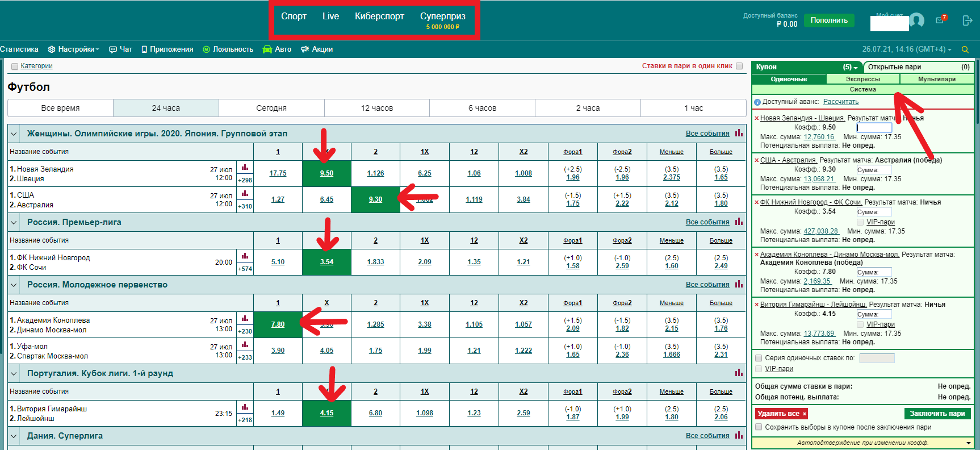Open the Чат icon
Viewport: 980px width, 450px height.
tap(113, 49)
